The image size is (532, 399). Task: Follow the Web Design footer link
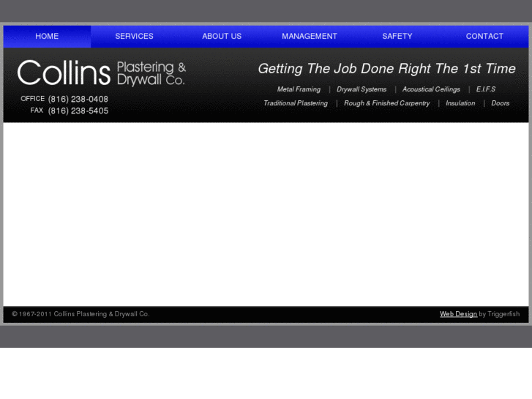point(458,314)
